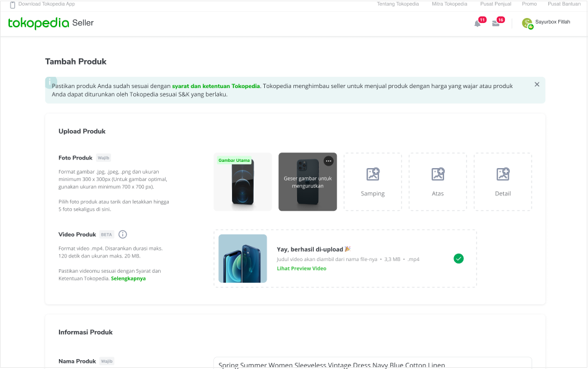The height and width of the screenshot is (369, 588).
Task: Open syarat dan ketentuan Tokopedia link
Action: [216, 86]
